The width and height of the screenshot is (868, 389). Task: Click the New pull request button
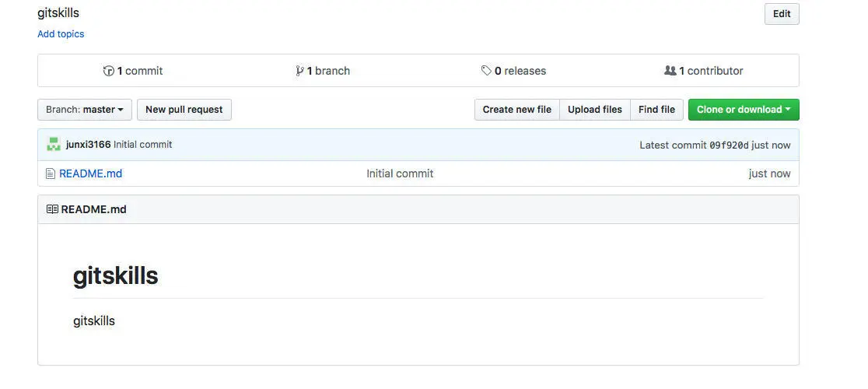pyautogui.click(x=184, y=110)
